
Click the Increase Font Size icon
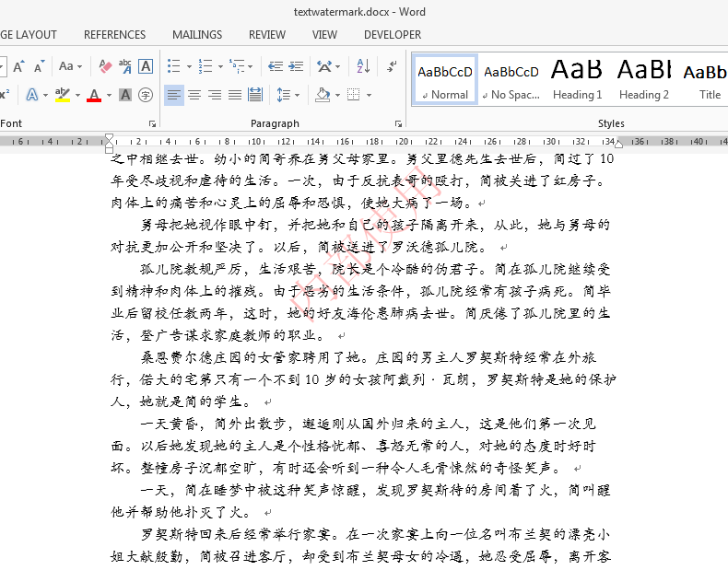pyautogui.click(x=18, y=66)
